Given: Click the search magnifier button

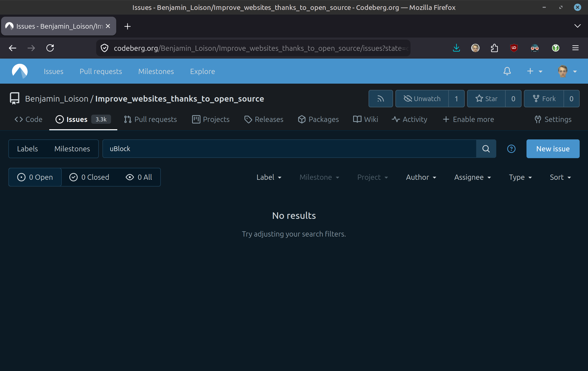Looking at the screenshot, I should (486, 149).
